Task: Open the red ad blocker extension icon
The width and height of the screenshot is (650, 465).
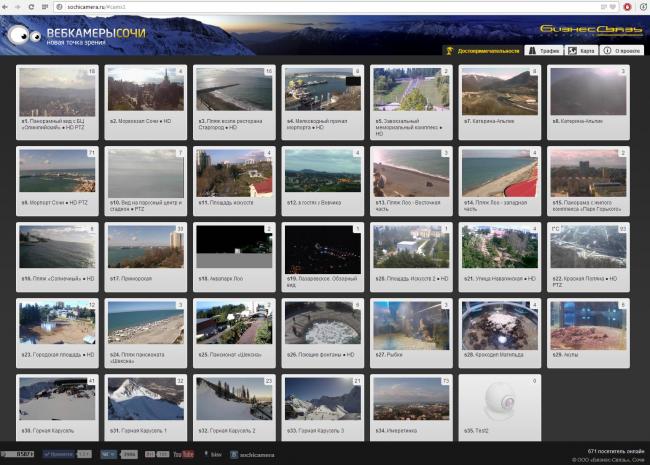Action: (628, 7)
